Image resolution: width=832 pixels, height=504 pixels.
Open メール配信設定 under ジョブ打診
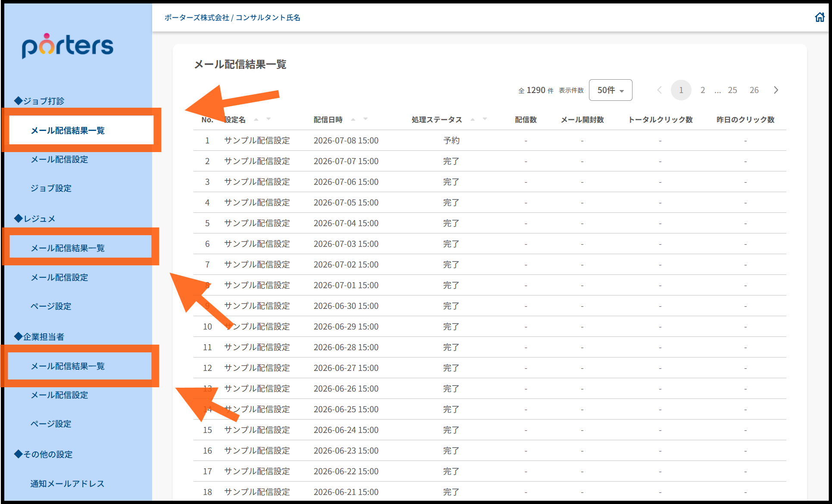[59, 159]
